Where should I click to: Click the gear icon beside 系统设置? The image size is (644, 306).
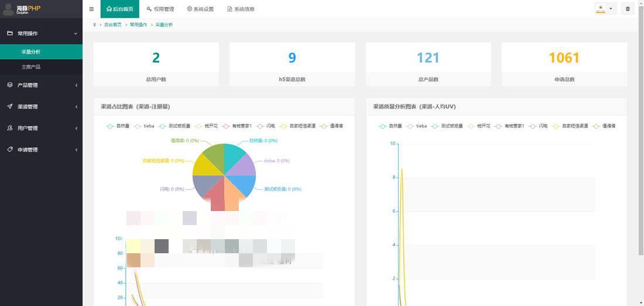tap(189, 9)
